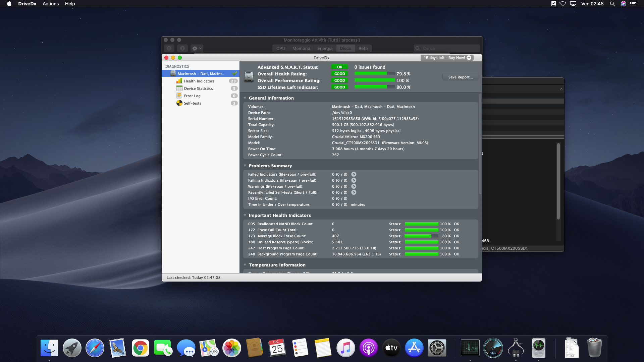The image size is (644, 362).
Task: Click the Overall Health Rating progress bar
Action: [374, 74]
